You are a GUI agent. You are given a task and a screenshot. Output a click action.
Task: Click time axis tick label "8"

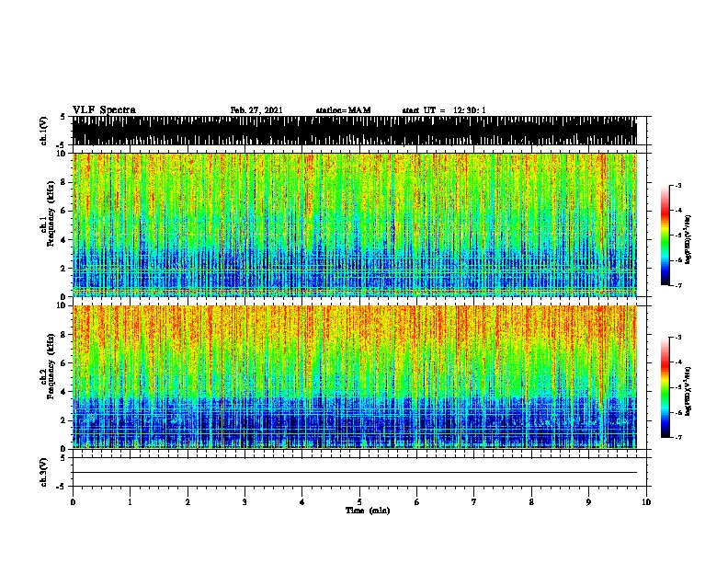point(531,501)
